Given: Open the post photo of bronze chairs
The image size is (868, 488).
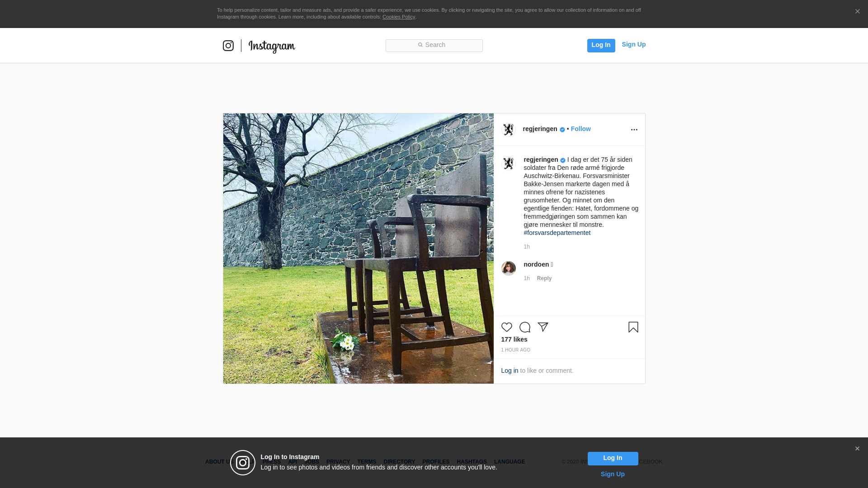Looking at the screenshot, I should tap(358, 249).
